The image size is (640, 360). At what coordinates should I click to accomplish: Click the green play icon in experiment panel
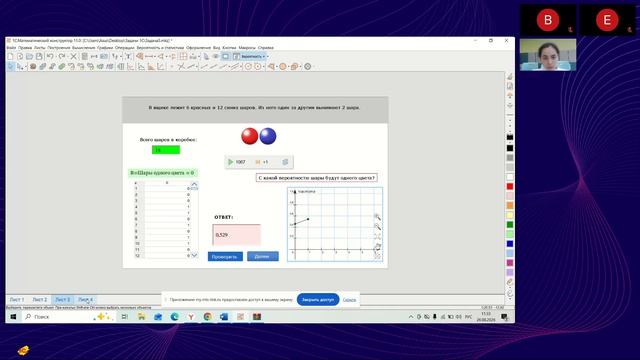coord(231,162)
